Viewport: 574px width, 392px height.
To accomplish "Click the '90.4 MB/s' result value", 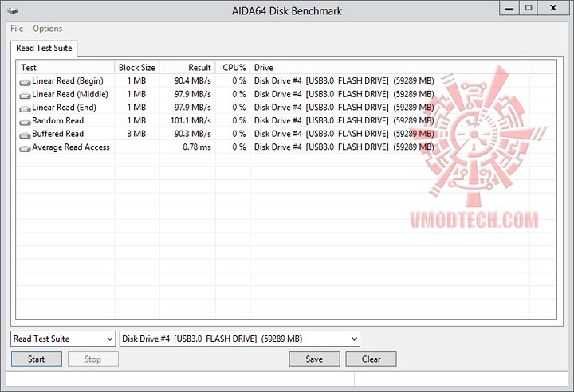I will click(x=193, y=81).
